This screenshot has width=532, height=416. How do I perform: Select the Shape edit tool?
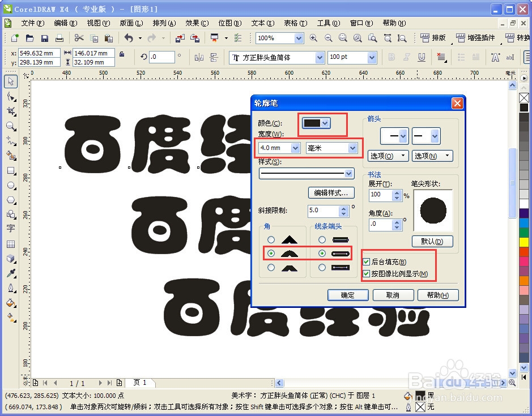tap(11, 97)
